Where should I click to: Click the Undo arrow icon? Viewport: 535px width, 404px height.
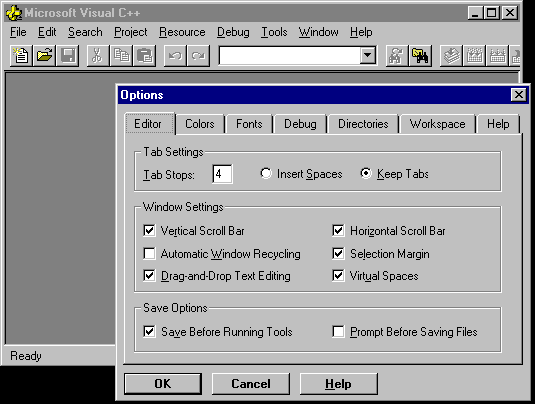point(175,56)
